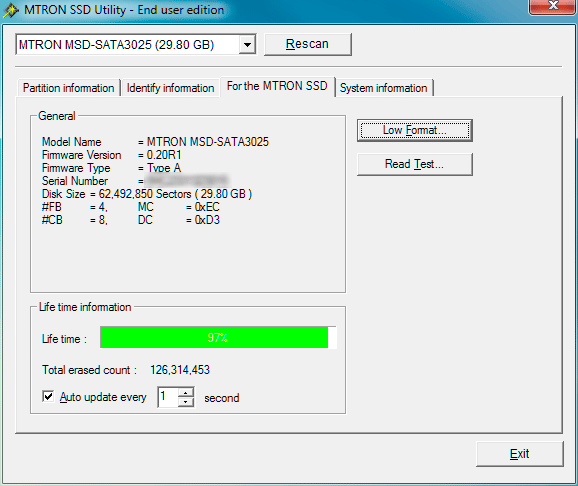This screenshot has height=486, width=578.
Task: Decrease auto update interval with down arrow
Action: pos(186,402)
